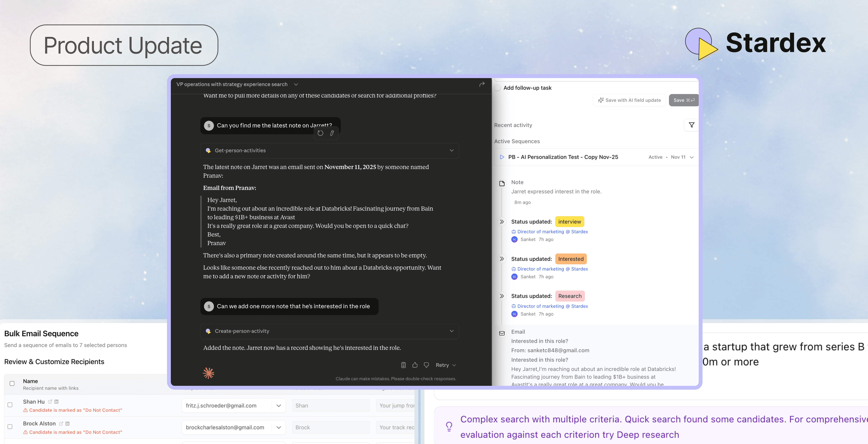
Task: Open Shan Hu's LinkedIn icon
Action: pos(56,402)
